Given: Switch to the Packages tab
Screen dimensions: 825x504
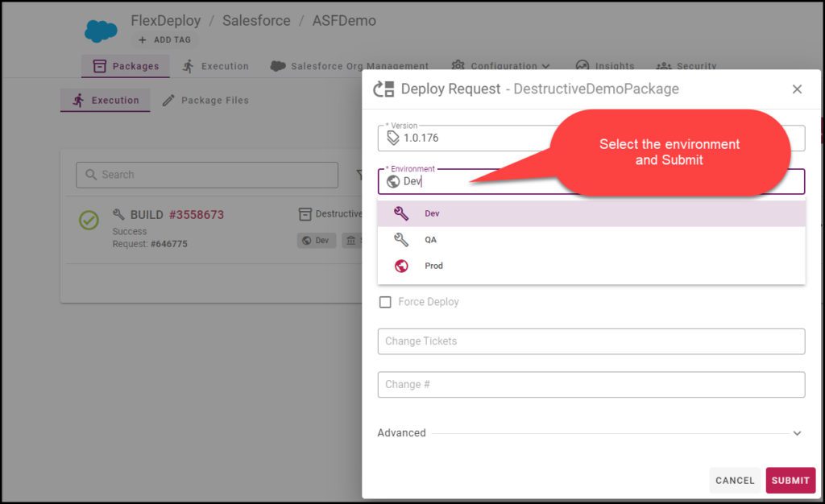Looking at the screenshot, I should (x=135, y=67).
